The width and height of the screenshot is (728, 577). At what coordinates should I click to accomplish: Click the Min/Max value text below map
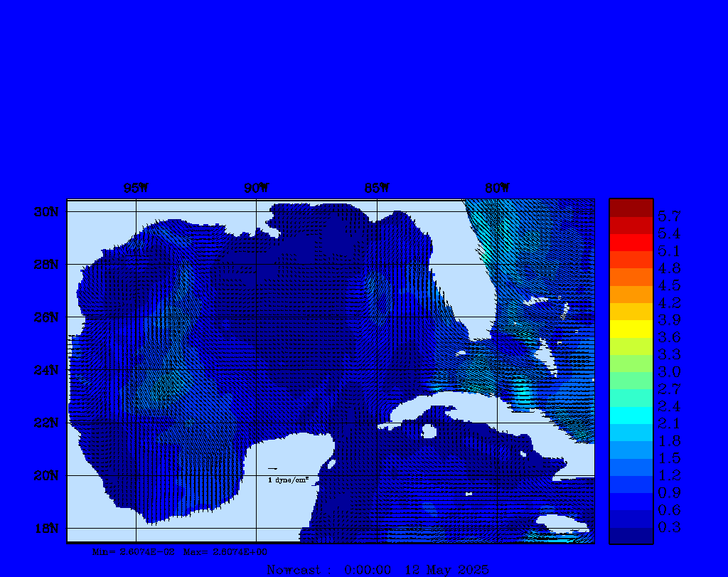coord(181,551)
